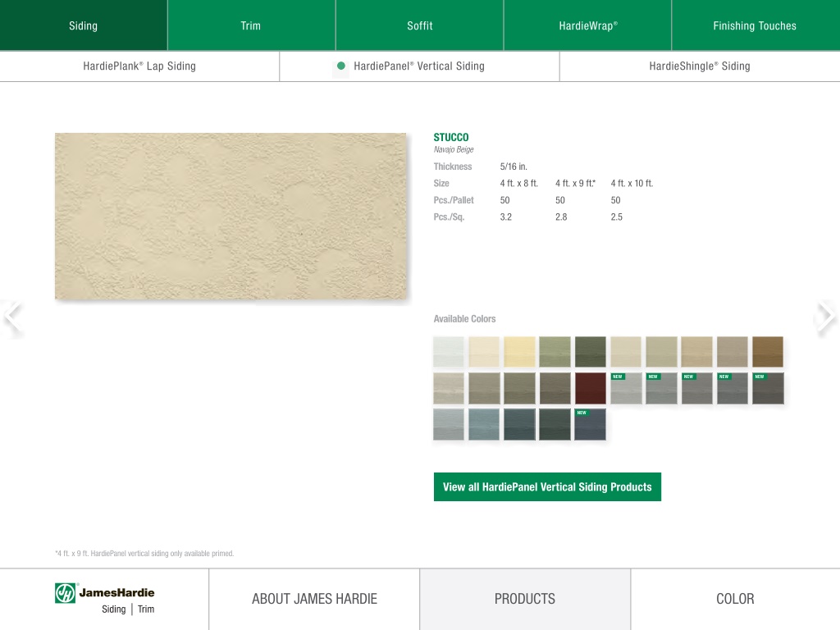The width and height of the screenshot is (840, 630).
Task: Select the second swatch in the second row
Action: coord(484,388)
